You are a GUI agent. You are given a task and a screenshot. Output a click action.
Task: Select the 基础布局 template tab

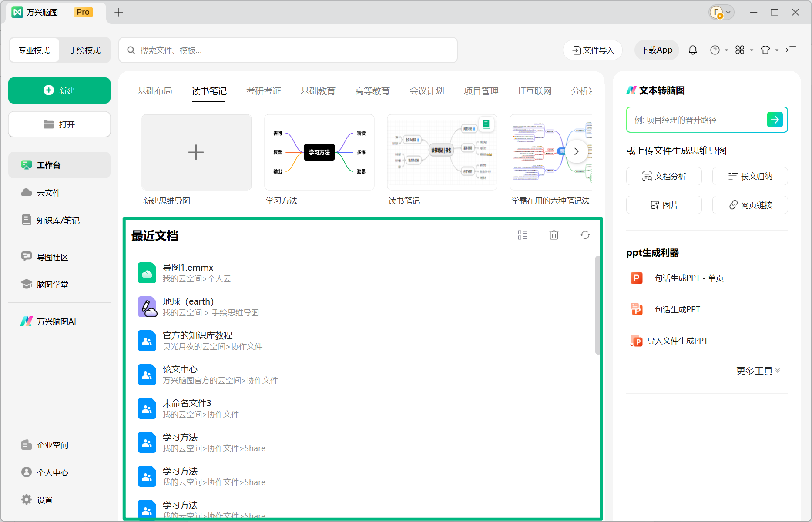155,91
